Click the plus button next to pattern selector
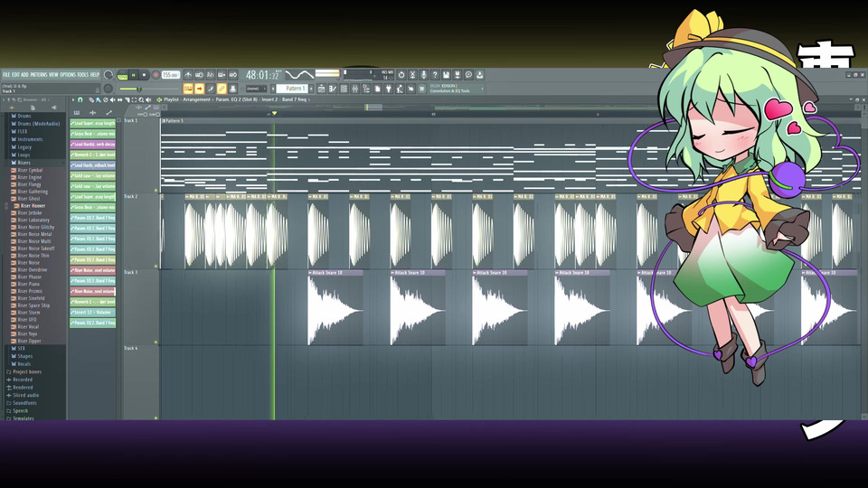Viewport: 868px width, 488px height. [310, 89]
